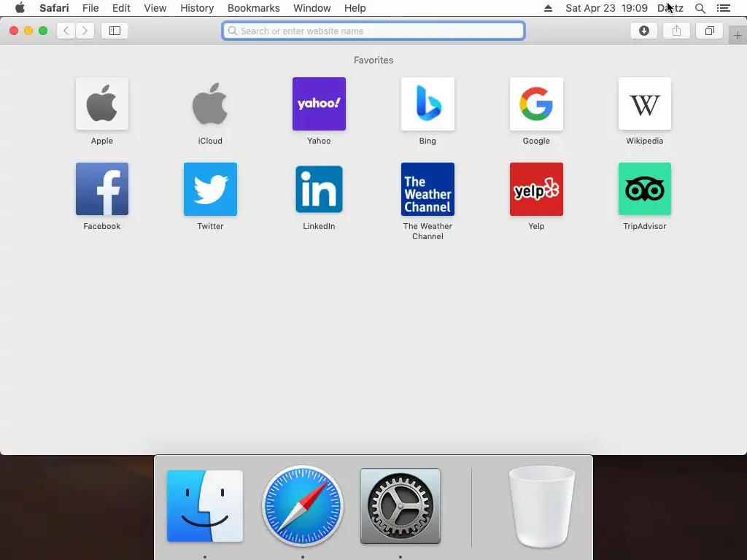Click the Safari compass Dock icon

pyautogui.click(x=303, y=506)
